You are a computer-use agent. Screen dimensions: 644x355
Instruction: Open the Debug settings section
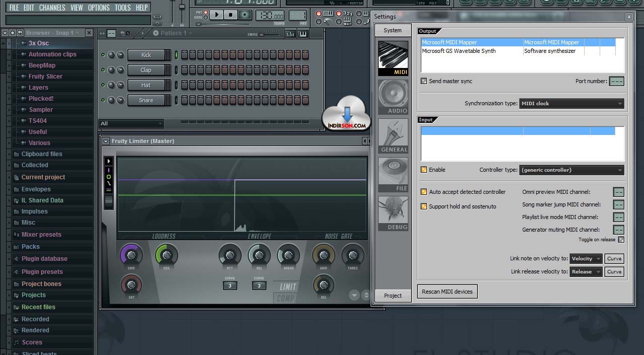[x=393, y=213]
